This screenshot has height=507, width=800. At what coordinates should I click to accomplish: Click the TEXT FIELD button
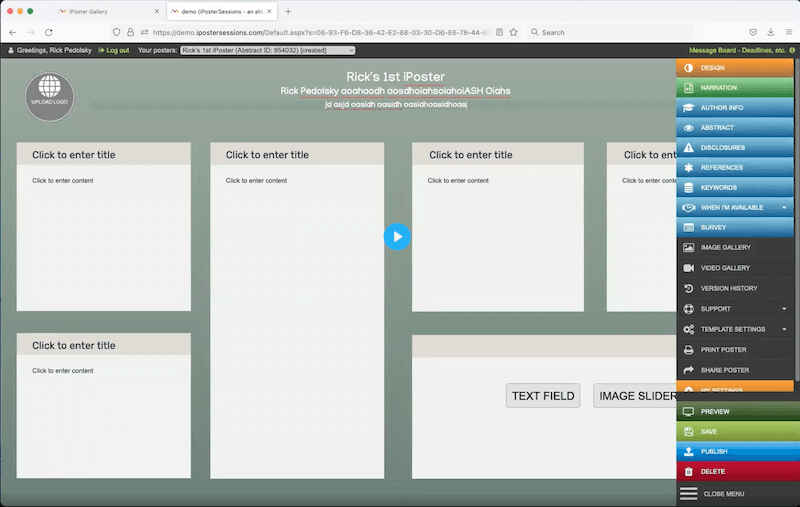[543, 396]
